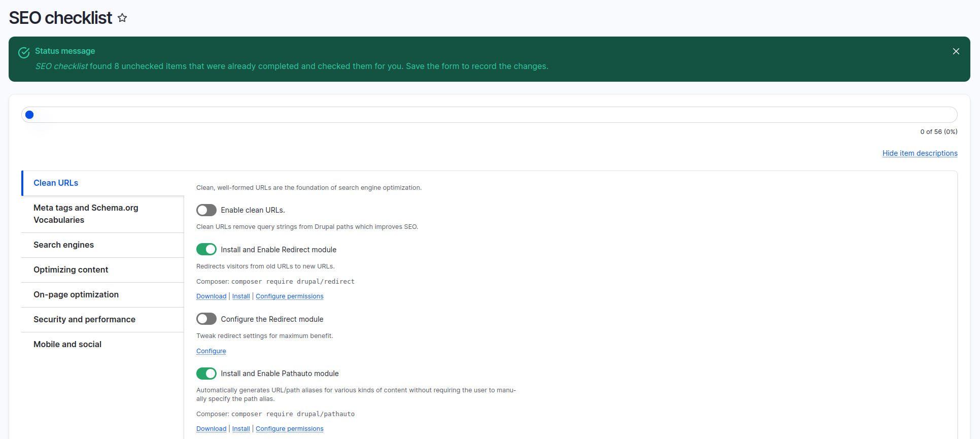
Task: Click Install link for Pathauto module
Action: tap(241, 429)
